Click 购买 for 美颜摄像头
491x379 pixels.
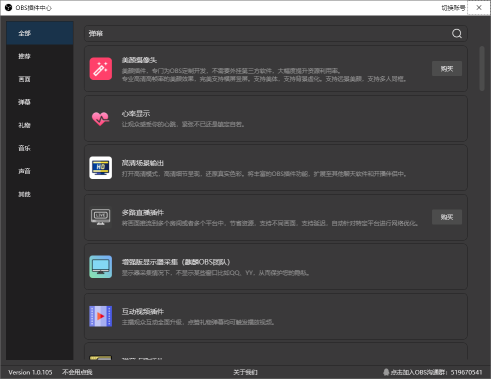pyautogui.click(x=447, y=69)
